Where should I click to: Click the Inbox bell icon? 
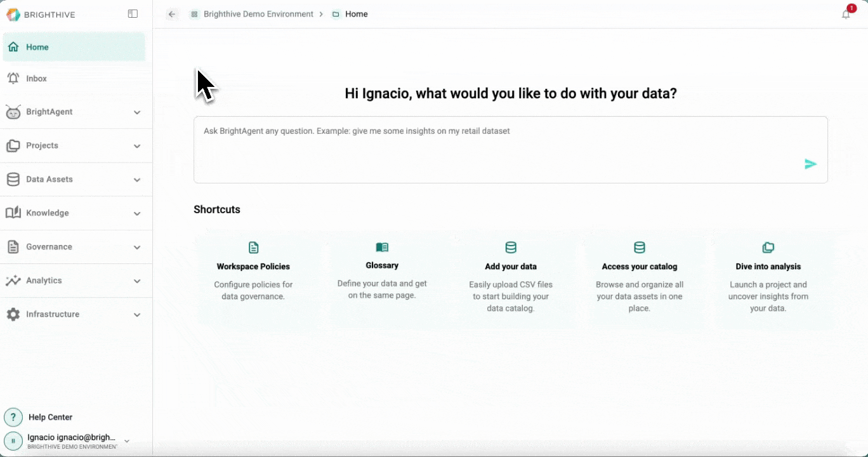(x=13, y=78)
